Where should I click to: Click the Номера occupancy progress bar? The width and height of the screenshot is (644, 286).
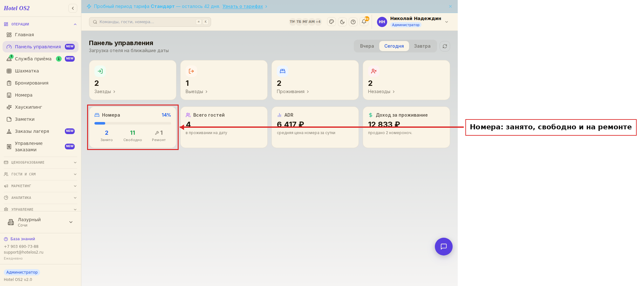pyautogui.click(x=133, y=123)
